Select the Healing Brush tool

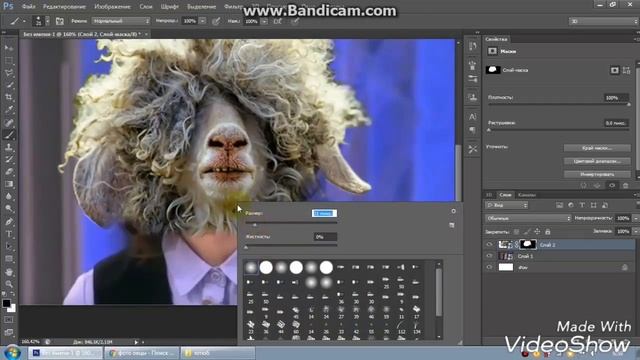click(9, 122)
